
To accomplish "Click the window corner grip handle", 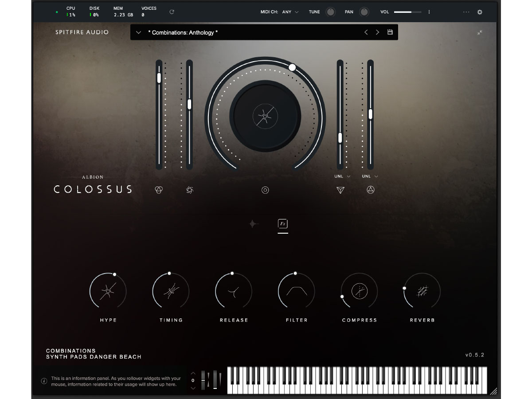I will (493, 391).
